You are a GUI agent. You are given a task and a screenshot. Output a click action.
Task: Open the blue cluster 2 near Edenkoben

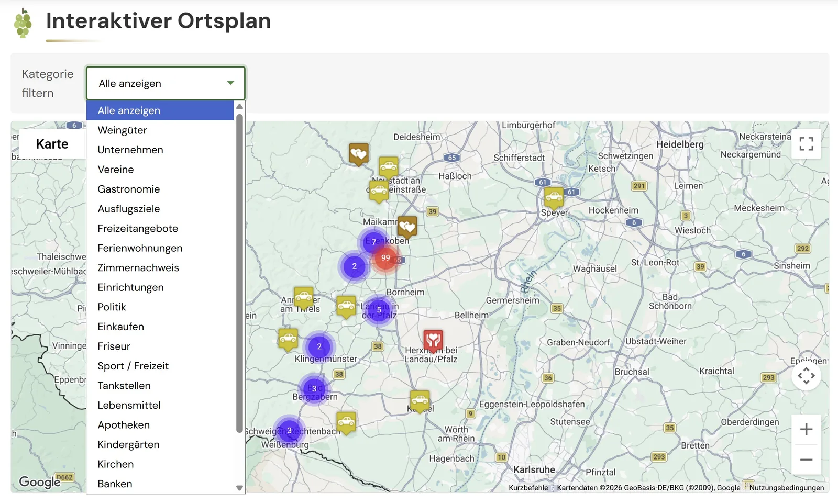coord(355,266)
